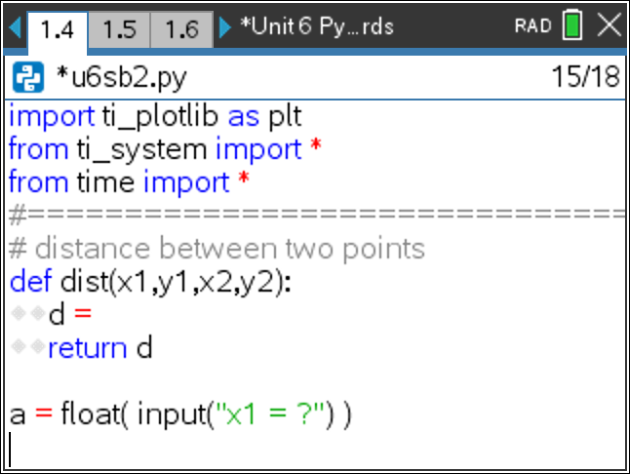630x474 pixels.
Task: Click the 'from ti_system import *' line
Action: click(165, 149)
